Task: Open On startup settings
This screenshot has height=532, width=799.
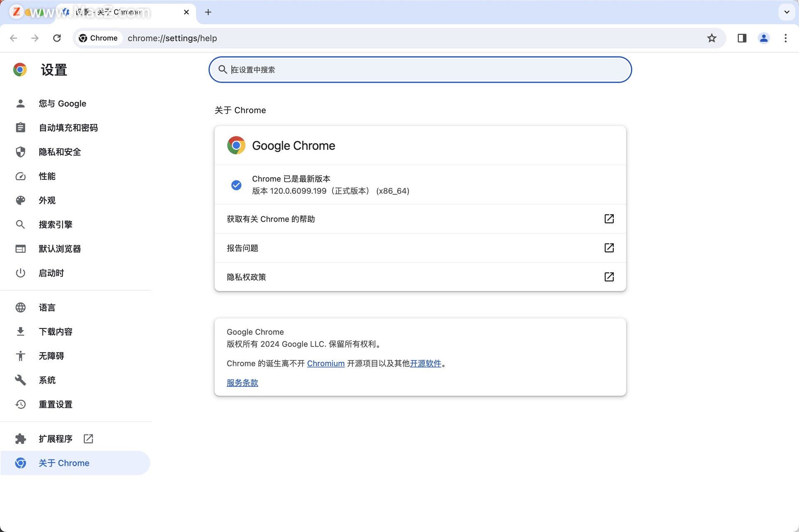Action: tap(51, 273)
